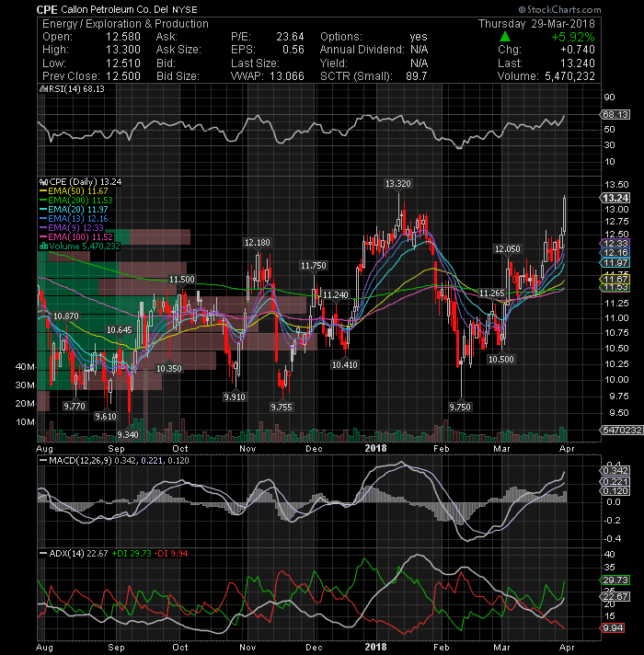Click the pink EMA(100) line swatch in legend
Image resolution: width=644 pixels, height=655 pixels.
[43, 236]
